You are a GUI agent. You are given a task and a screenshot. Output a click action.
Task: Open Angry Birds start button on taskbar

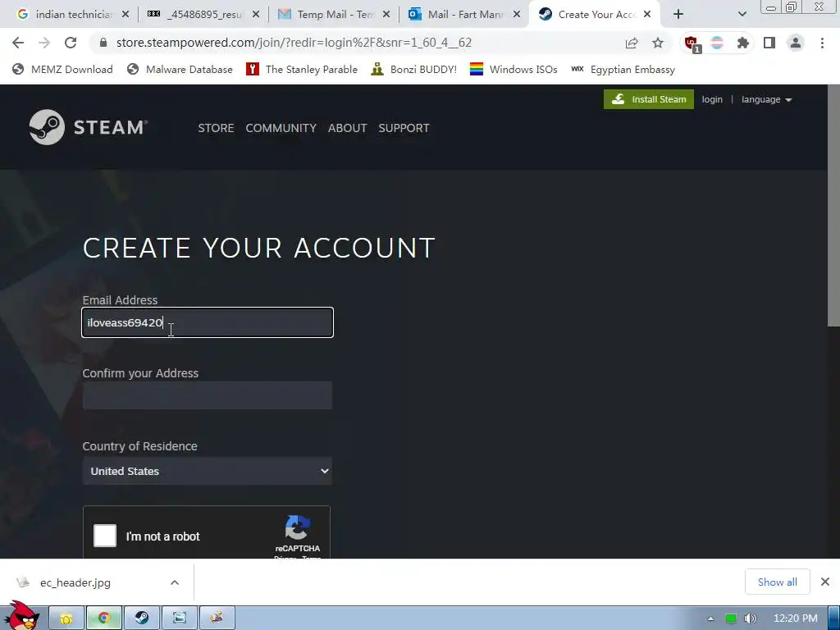21,616
